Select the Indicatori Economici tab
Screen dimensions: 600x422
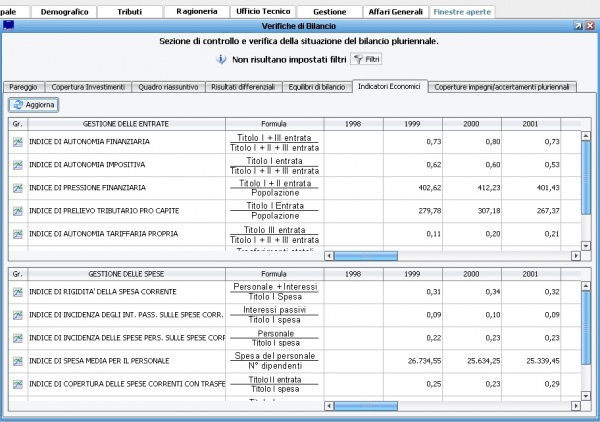click(390, 86)
